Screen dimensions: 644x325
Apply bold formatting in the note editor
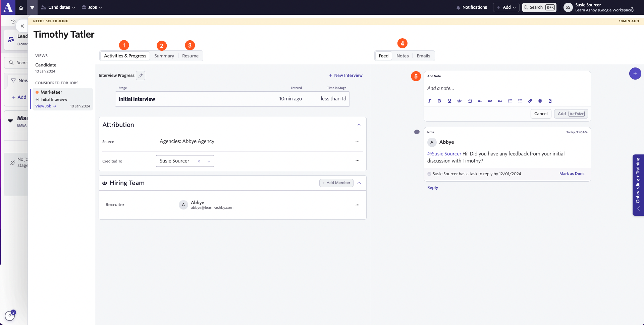[x=439, y=101]
